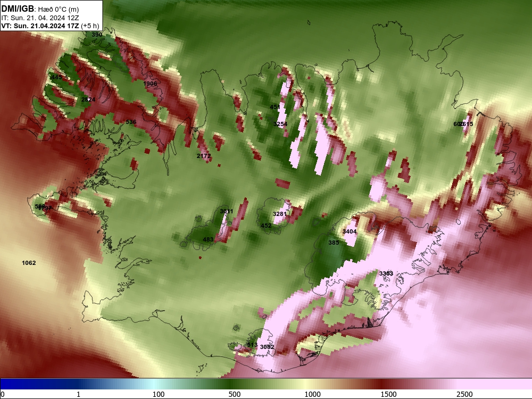Click the 2824 value on the map
Screen dimensions: 532x399
[x=88, y=99]
